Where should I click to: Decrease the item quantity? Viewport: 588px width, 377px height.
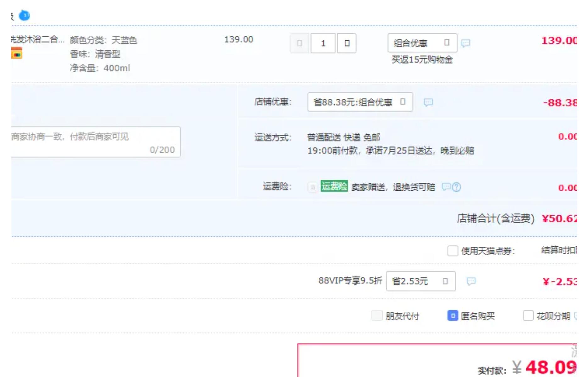(299, 43)
